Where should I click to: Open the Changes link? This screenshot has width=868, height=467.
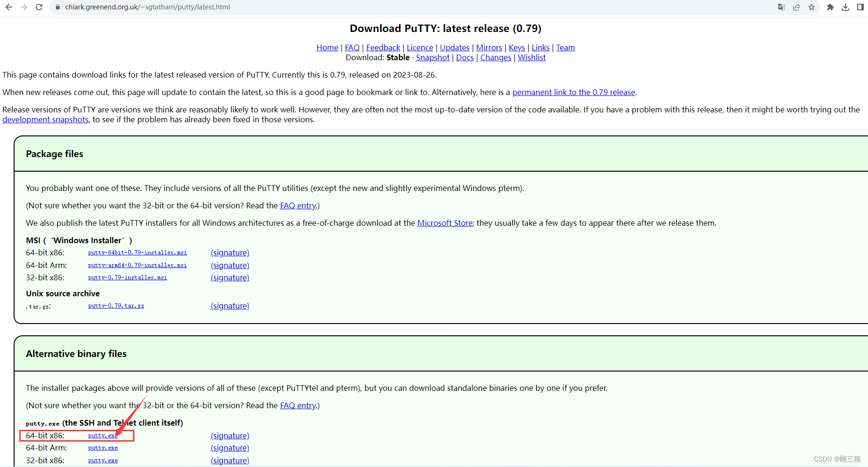pyautogui.click(x=495, y=57)
